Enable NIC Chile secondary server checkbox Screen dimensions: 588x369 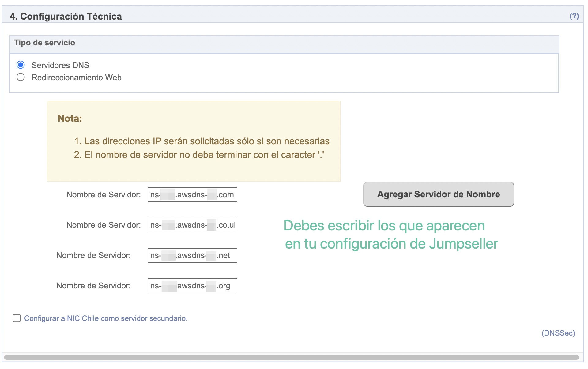tap(17, 318)
